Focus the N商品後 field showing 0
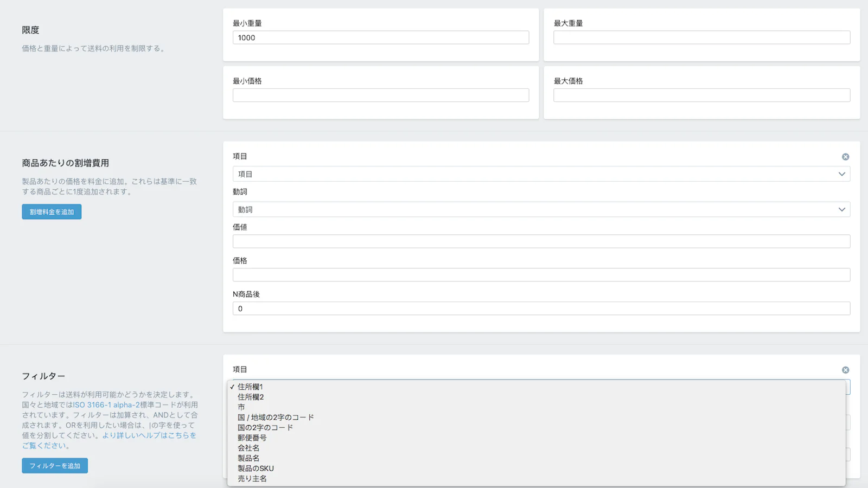The image size is (868, 488). point(541,309)
